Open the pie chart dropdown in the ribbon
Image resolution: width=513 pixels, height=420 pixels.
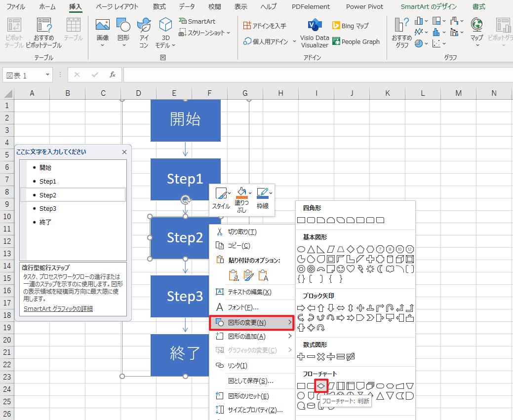point(421,43)
